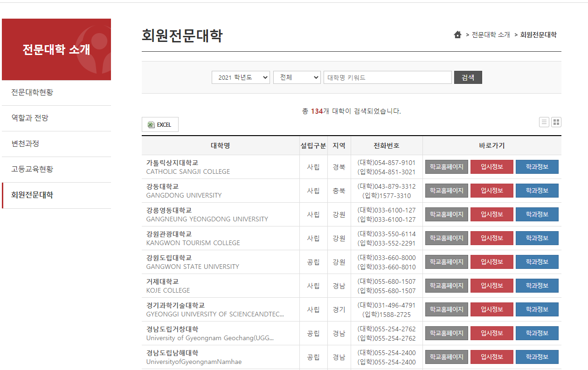The image size is (588, 370).
Task: Open 입시정보 for 거제대학교
Action: (491, 286)
